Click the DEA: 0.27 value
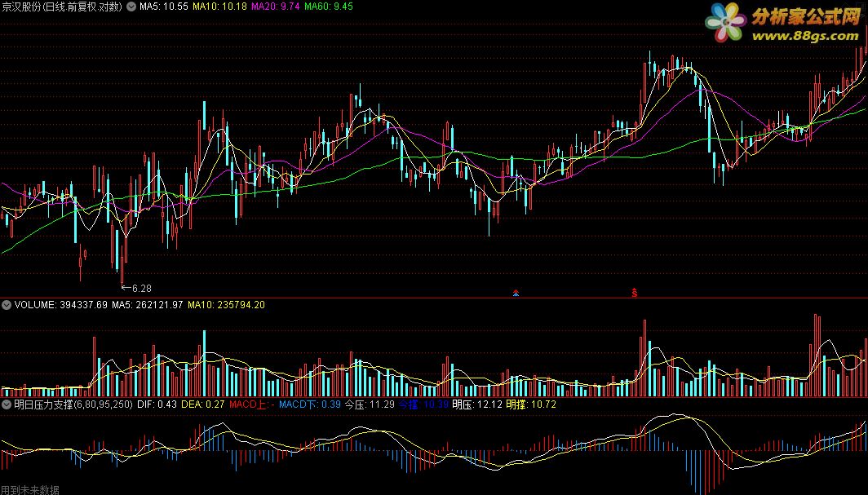The image size is (868, 495). tap(203, 404)
